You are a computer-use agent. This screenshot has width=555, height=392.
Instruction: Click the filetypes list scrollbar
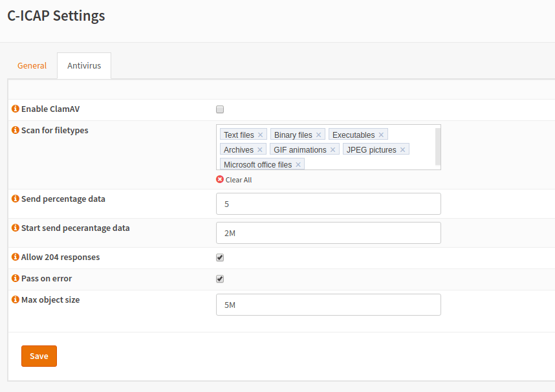pos(438,146)
